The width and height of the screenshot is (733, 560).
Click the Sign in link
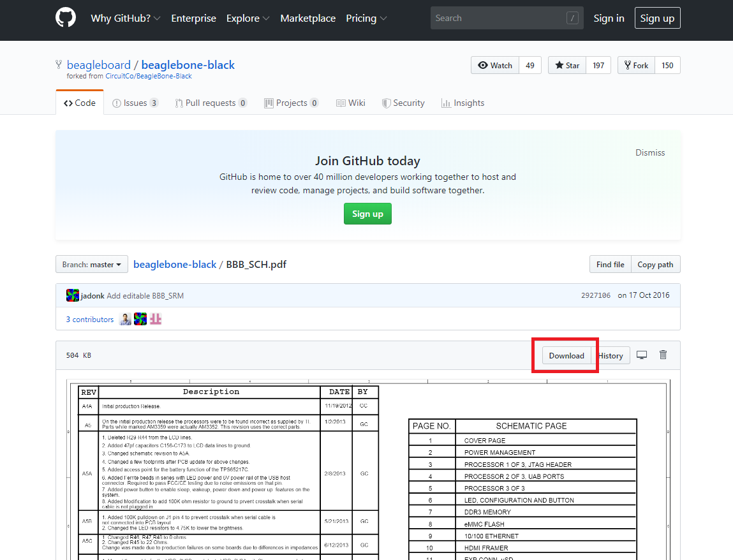[609, 18]
